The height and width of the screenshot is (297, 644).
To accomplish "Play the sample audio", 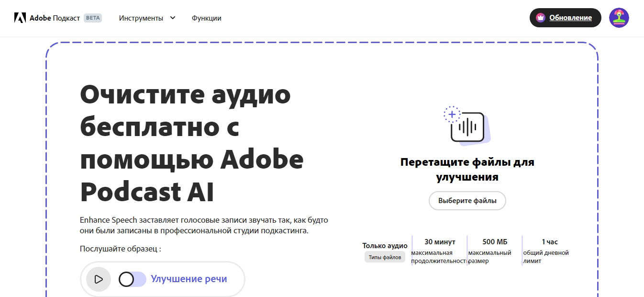I will pos(99,279).
